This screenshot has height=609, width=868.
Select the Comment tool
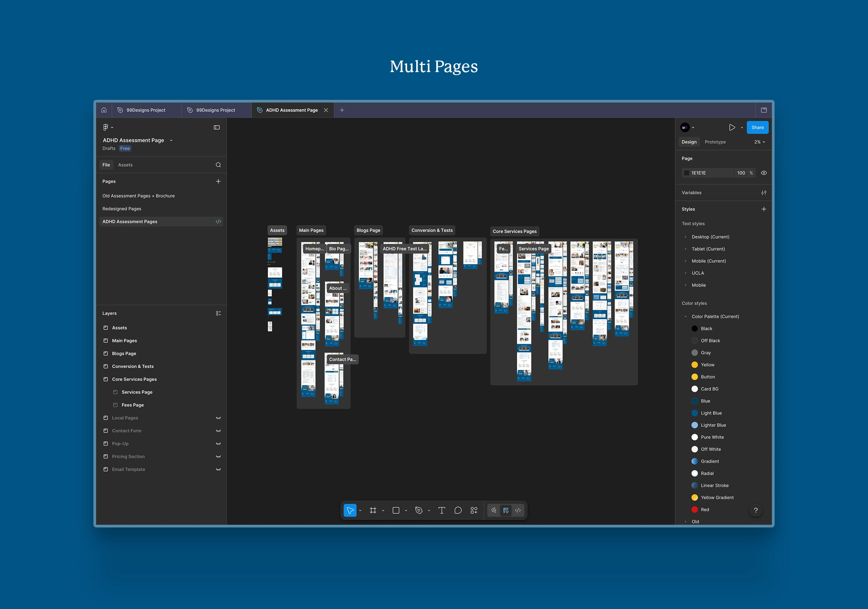(458, 510)
